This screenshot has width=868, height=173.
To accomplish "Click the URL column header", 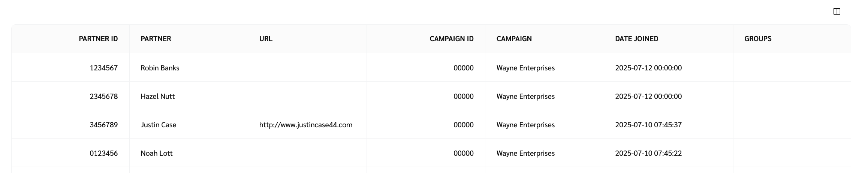I will [x=266, y=39].
